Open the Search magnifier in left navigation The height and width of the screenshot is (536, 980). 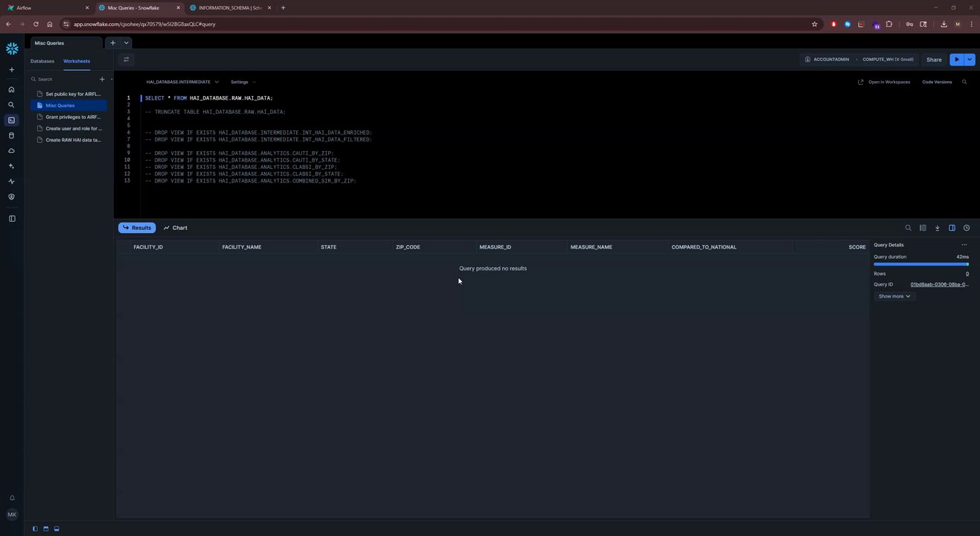tap(11, 105)
